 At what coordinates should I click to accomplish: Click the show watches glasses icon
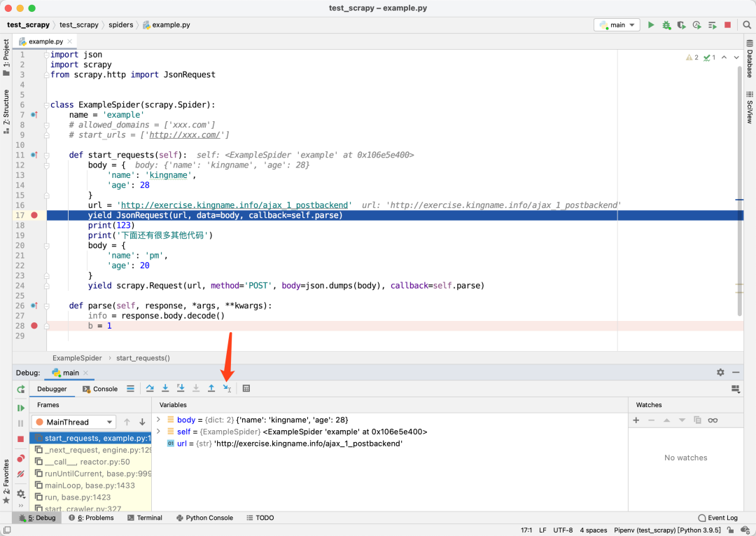pos(713,420)
